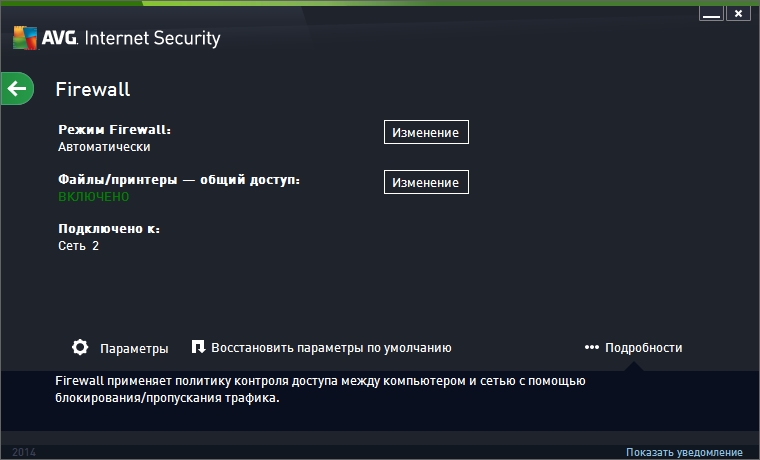
Task: Select Восстановить параметры по умолчанию
Action: coord(331,348)
